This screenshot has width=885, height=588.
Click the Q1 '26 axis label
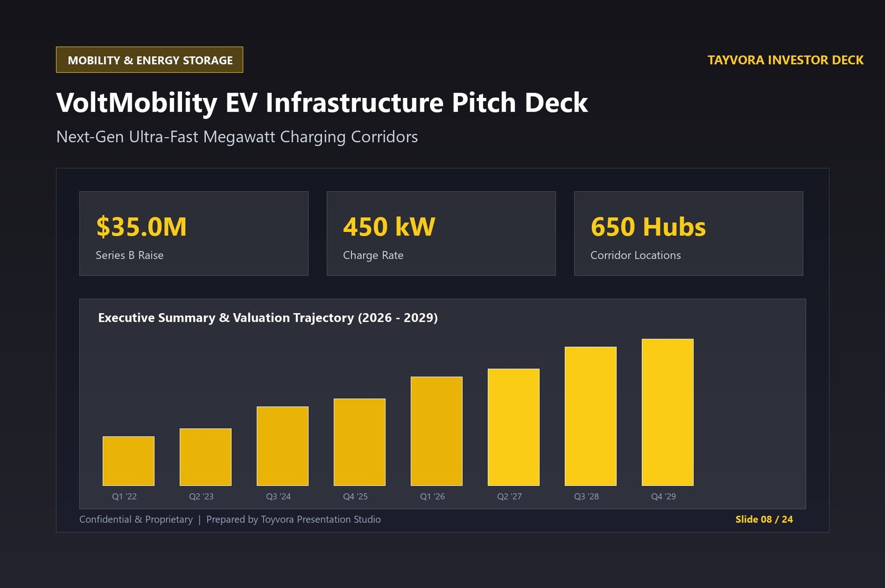tap(433, 496)
